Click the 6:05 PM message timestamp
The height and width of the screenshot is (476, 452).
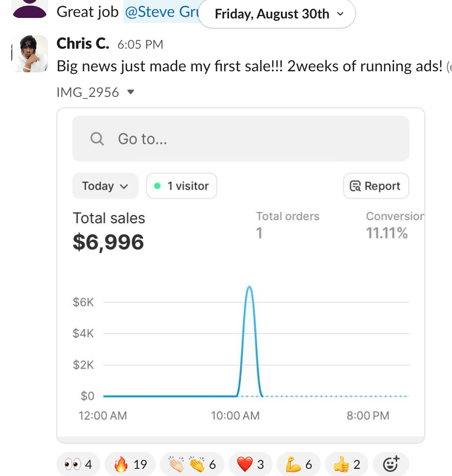140,45
